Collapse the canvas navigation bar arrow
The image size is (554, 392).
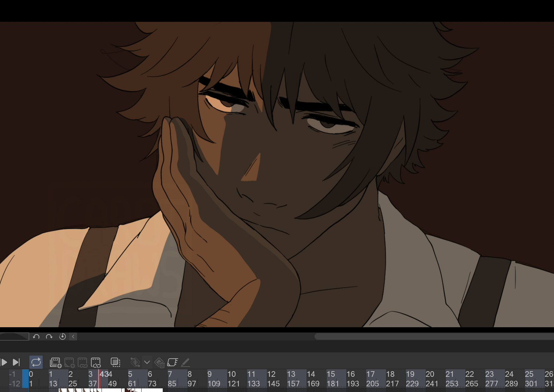point(73,336)
